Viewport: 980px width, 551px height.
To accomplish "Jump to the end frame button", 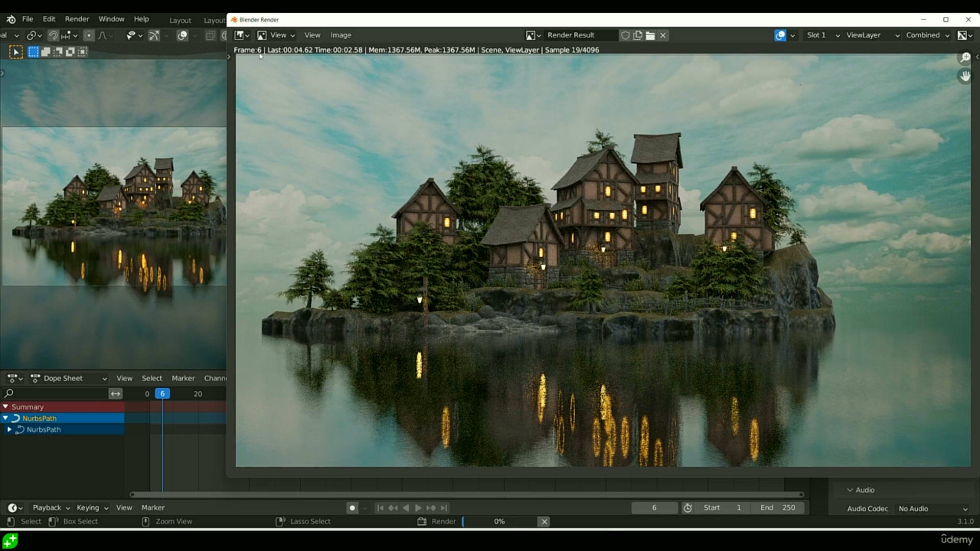I will click(444, 508).
